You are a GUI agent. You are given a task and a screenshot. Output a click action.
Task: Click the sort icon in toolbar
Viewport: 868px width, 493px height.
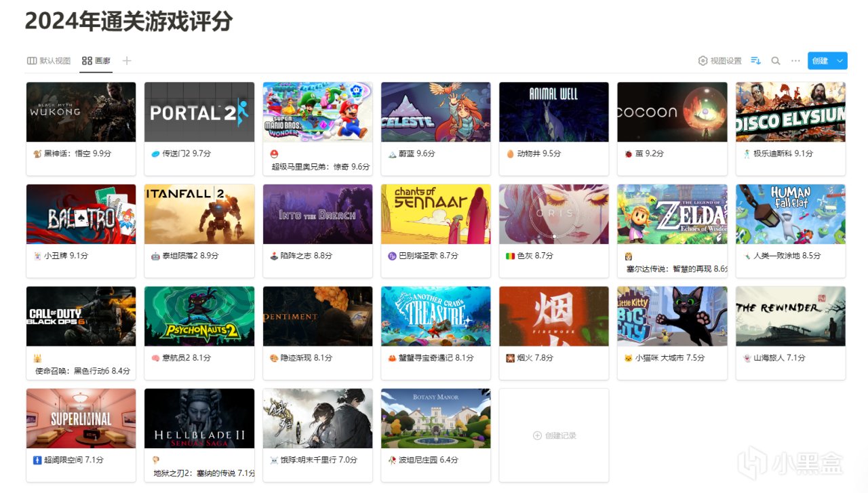[755, 61]
